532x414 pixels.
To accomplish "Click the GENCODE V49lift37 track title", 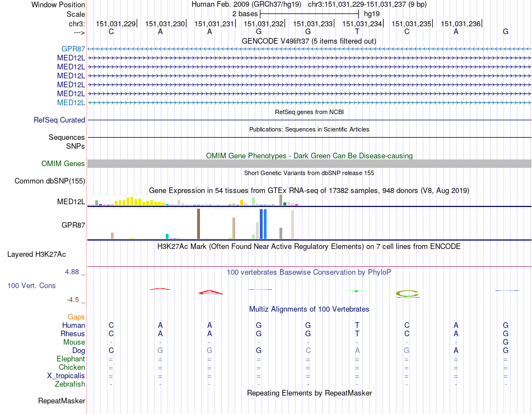I will pyautogui.click(x=309, y=41).
